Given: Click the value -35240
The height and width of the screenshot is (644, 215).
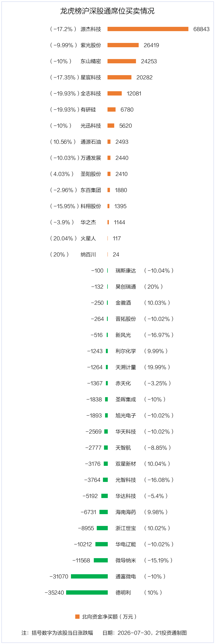Looking at the screenshot, I should pos(54,593).
